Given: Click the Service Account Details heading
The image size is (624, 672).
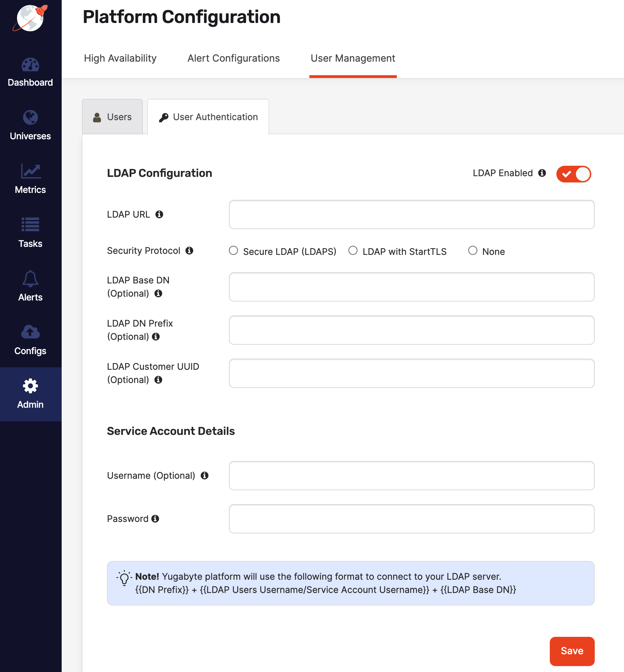Looking at the screenshot, I should (x=171, y=431).
